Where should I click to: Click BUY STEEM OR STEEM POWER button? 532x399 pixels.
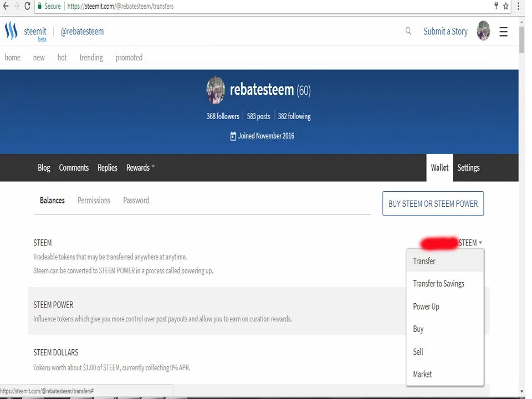click(433, 203)
